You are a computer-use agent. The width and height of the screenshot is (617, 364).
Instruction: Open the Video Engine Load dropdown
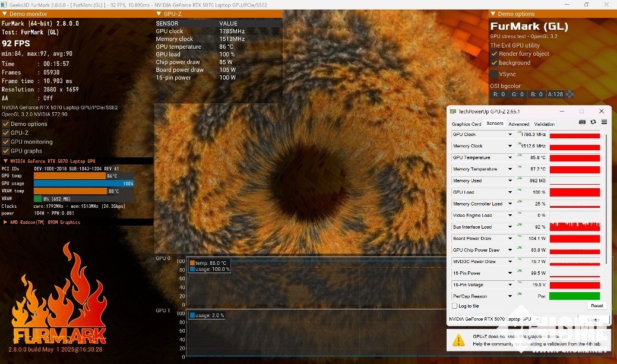[510, 215]
